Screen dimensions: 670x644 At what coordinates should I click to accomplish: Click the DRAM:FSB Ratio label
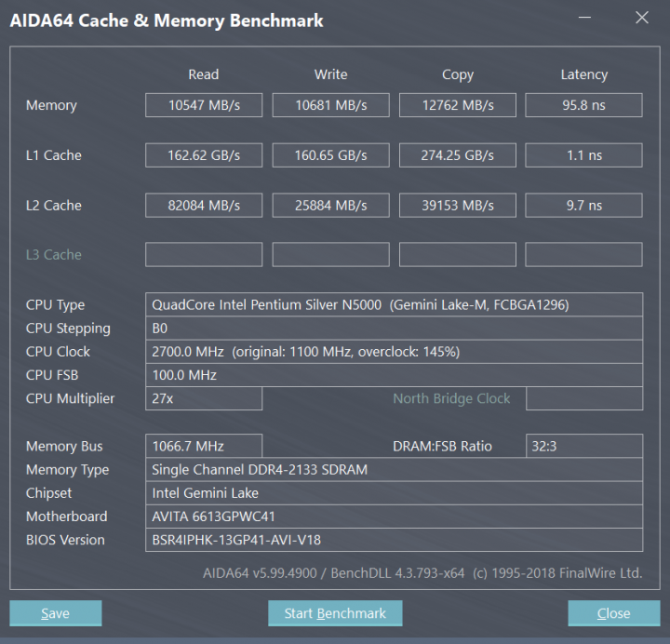tap(442, 446)
